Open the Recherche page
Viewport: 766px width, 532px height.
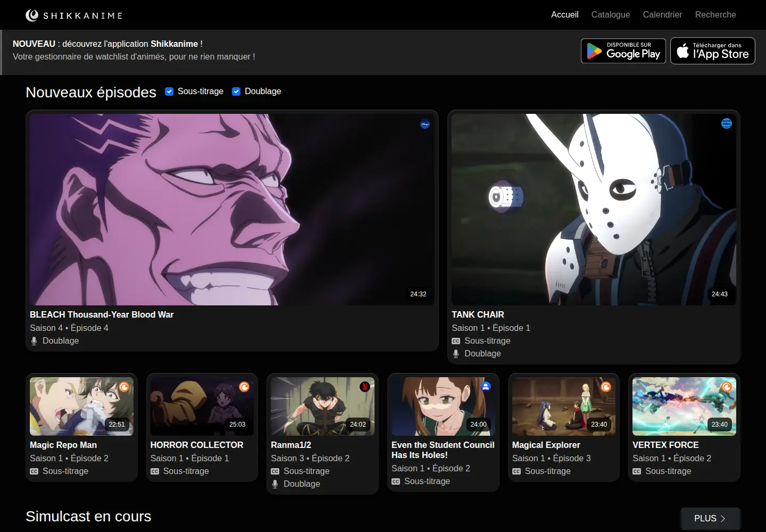click(x=715, y=15)
